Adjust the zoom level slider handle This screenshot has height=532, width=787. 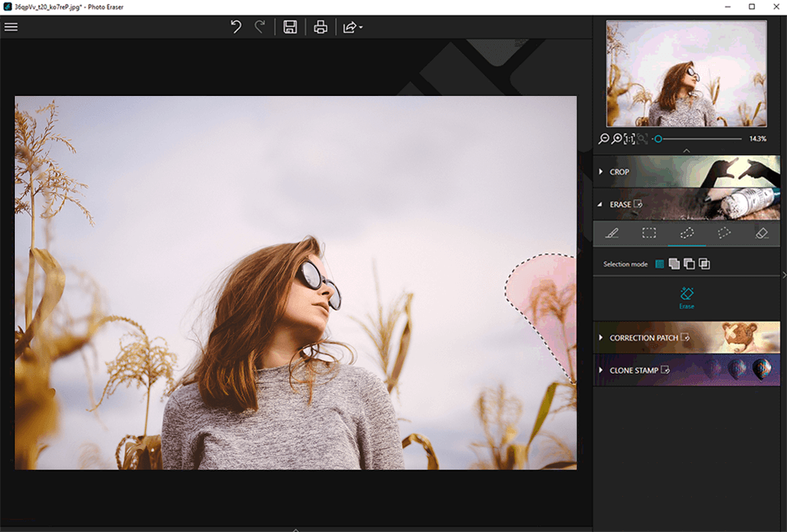[657, 139]
